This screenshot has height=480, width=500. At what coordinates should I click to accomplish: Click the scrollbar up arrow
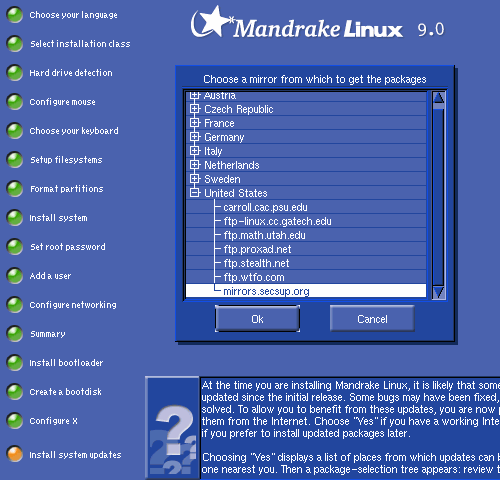[x=439, y=98]
